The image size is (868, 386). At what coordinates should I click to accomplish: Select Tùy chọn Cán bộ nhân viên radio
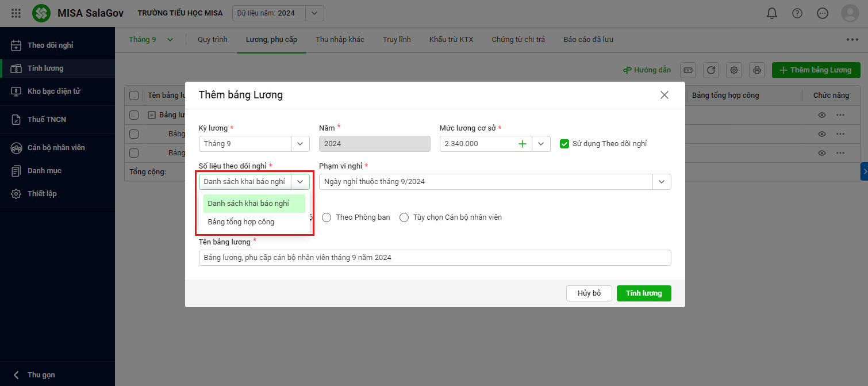[404, 217]
